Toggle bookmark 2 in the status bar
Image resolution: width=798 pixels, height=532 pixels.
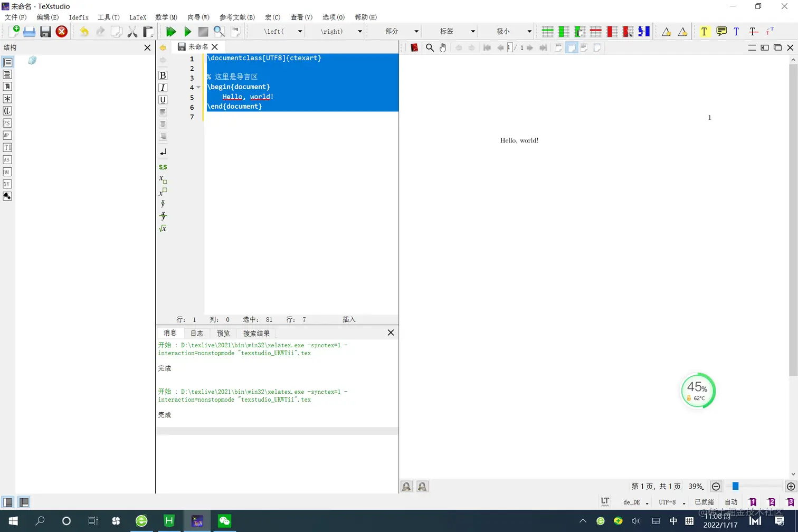coord(771,502)
